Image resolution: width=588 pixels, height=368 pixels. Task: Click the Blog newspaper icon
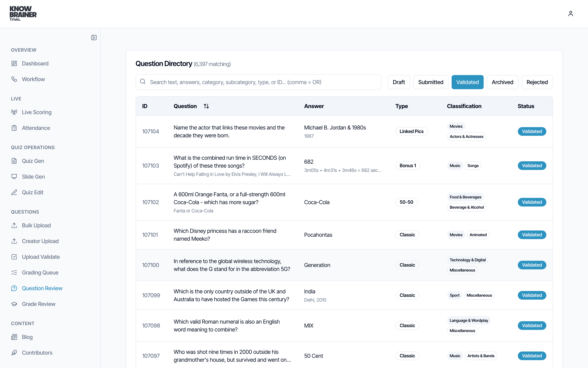pos(14,337)
